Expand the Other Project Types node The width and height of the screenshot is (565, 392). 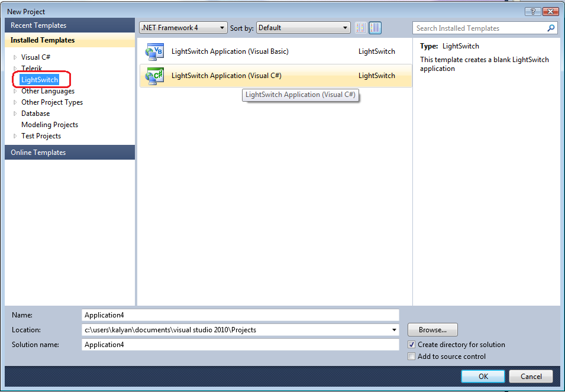tap(15, 102)
